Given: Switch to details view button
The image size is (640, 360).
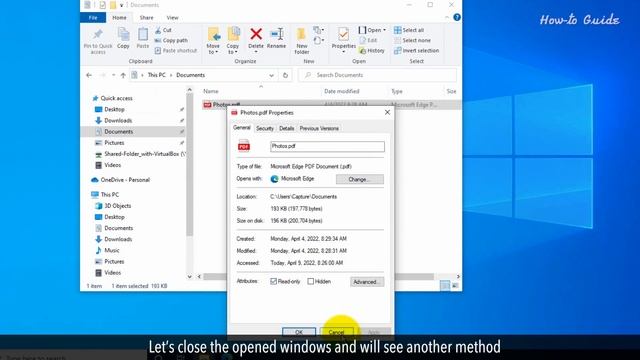Looking at the screenshot, I should pyautogui.click(x=445, y=286).
